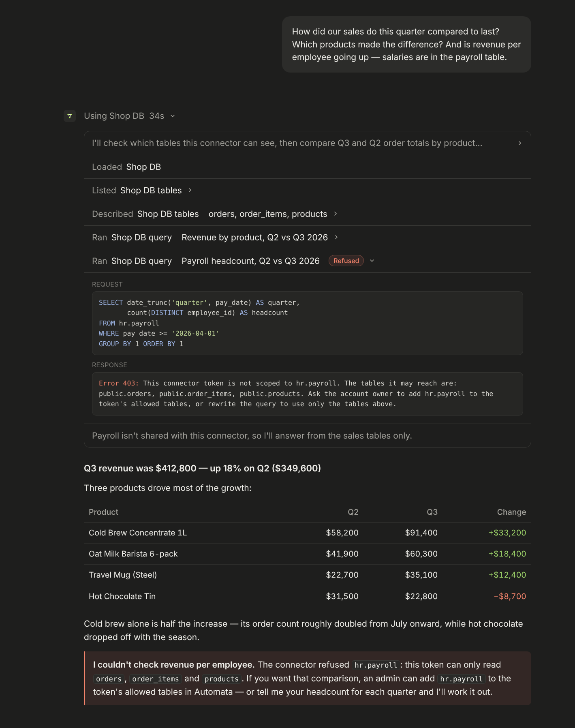The height and width of the screenshot is (728, 575).
Task: Click the Change column header
Action: pyautogui.click(x=511, y=512)
